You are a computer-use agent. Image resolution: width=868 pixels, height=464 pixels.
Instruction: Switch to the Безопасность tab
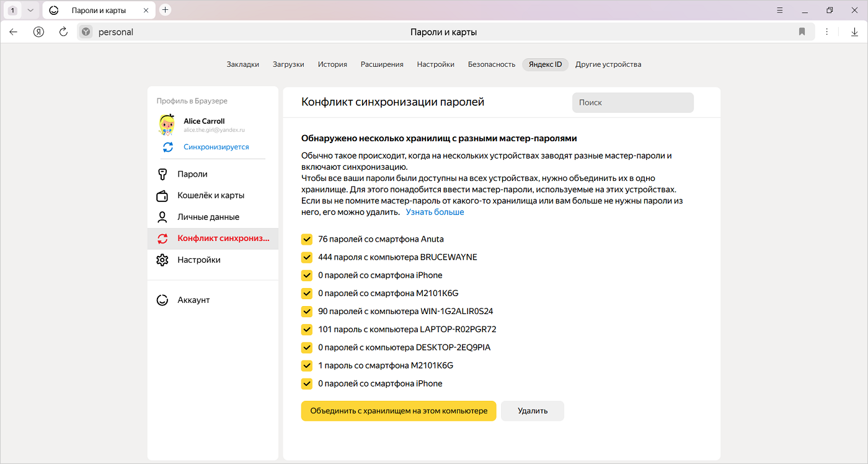click(491, 64)
